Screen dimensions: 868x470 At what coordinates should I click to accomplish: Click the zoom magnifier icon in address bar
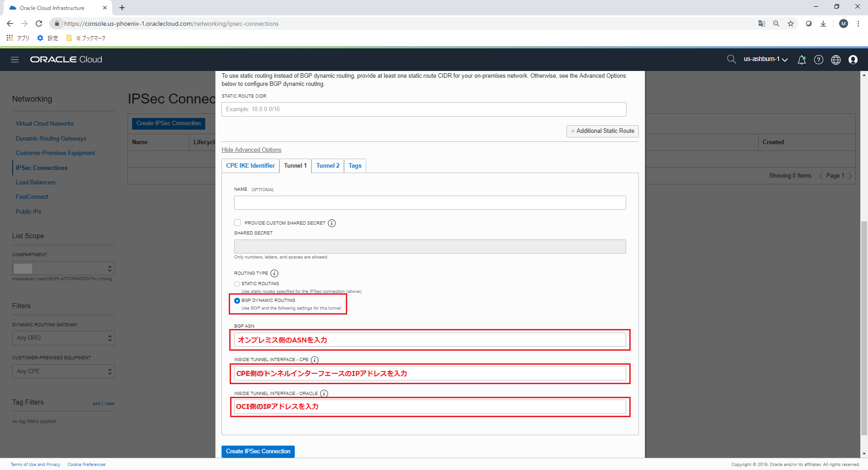coord(776,23)
